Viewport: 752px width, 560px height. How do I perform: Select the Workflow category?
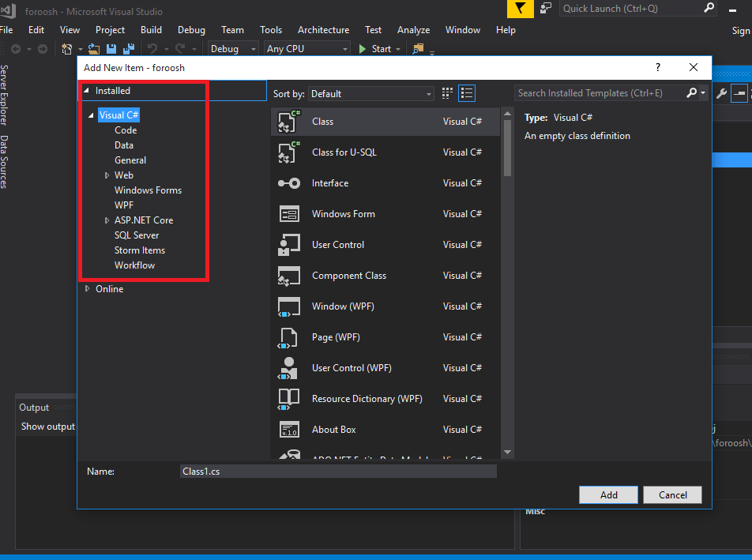(x=134, y=265)
